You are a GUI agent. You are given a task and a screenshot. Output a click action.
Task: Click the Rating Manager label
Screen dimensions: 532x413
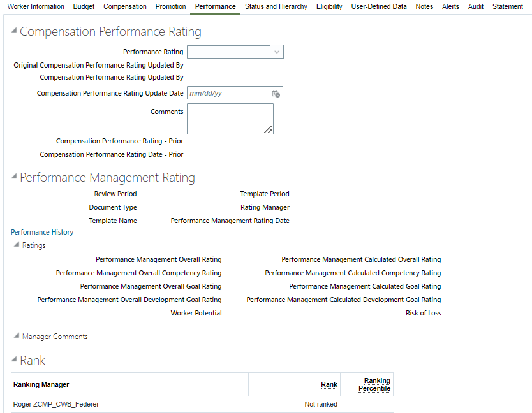point(265,207)
